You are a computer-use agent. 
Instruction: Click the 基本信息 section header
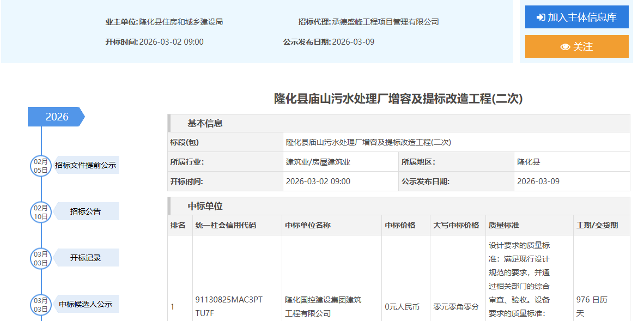pyautogui.click(x=205, y=123)
